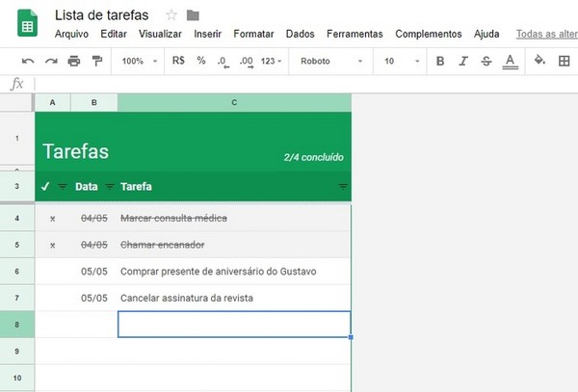Open the text color picker

[x=510, y=61]
